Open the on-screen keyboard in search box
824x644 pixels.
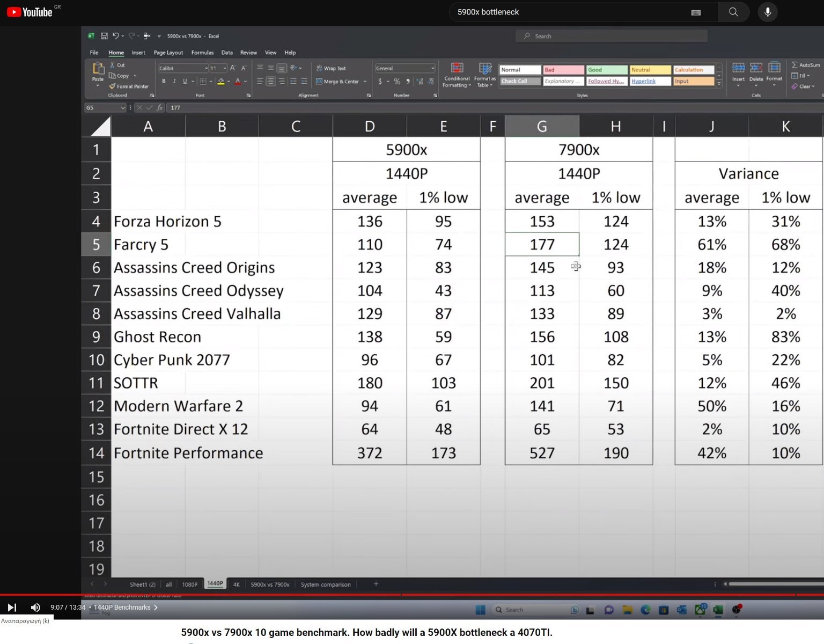[696, 12]
